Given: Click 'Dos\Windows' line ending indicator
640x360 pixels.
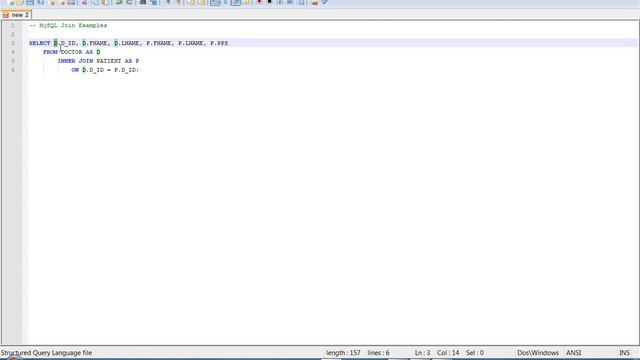Looking at the screenshot, I should tap(538, 353).
